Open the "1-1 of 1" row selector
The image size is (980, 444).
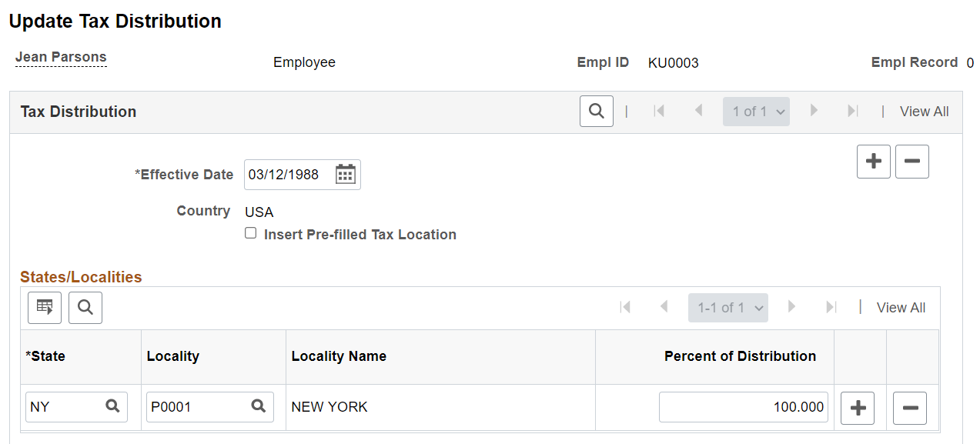coord(727,307)
